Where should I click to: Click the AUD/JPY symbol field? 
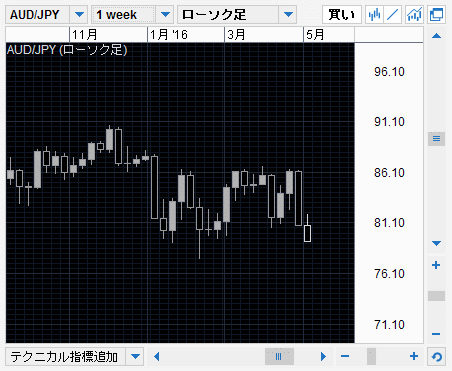(37, 15)
